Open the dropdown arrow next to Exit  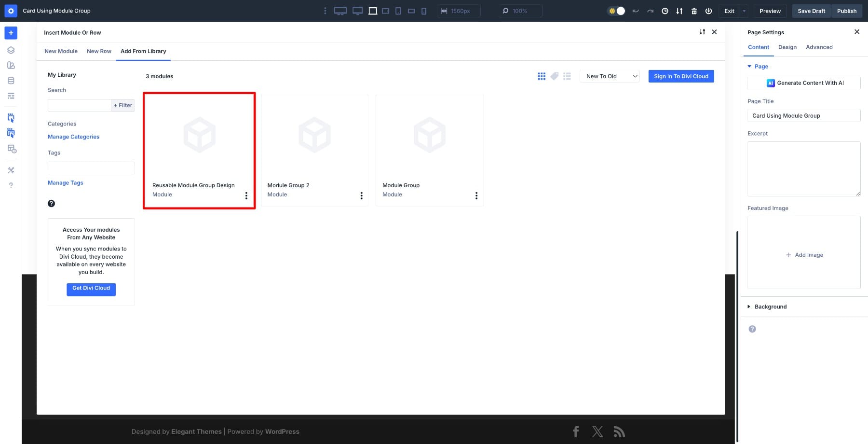(x=744, y=11)
